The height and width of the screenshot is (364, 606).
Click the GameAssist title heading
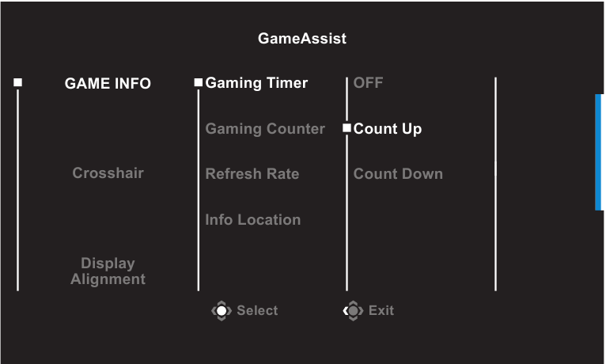pos(302,38)
